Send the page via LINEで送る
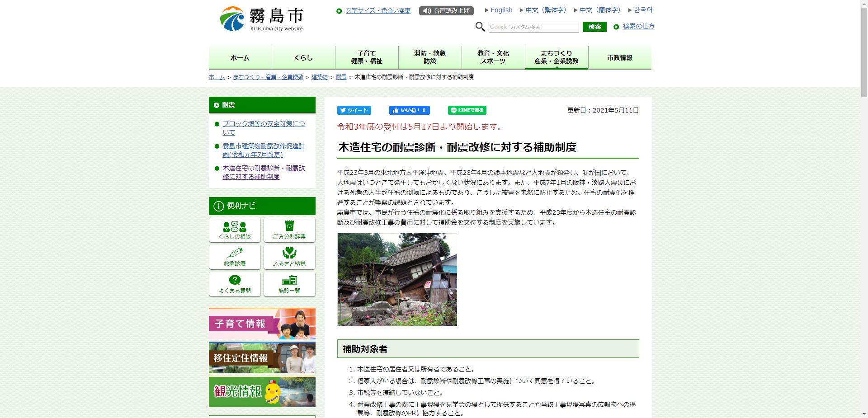The width and height of the screenshot is (868, 418). [x=467, y=110]
